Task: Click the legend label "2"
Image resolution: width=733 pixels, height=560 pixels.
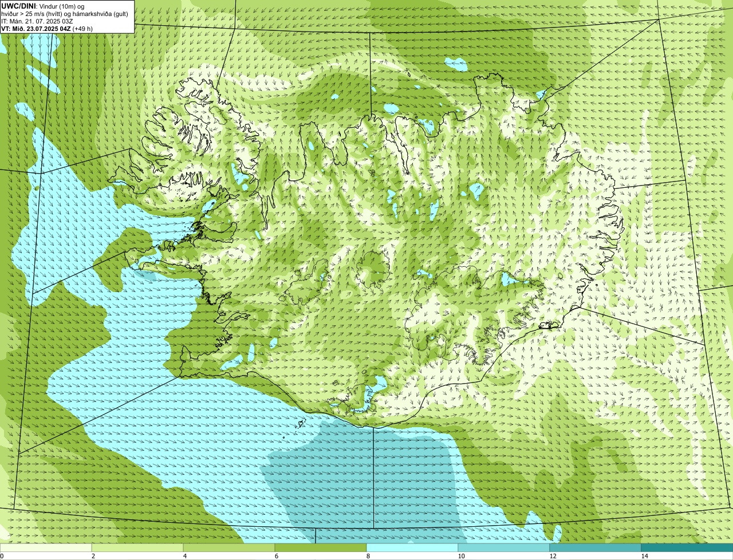Action: (93, 556)
